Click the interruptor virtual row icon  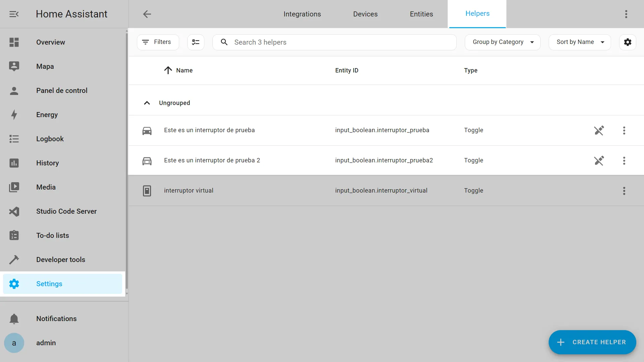147,191
